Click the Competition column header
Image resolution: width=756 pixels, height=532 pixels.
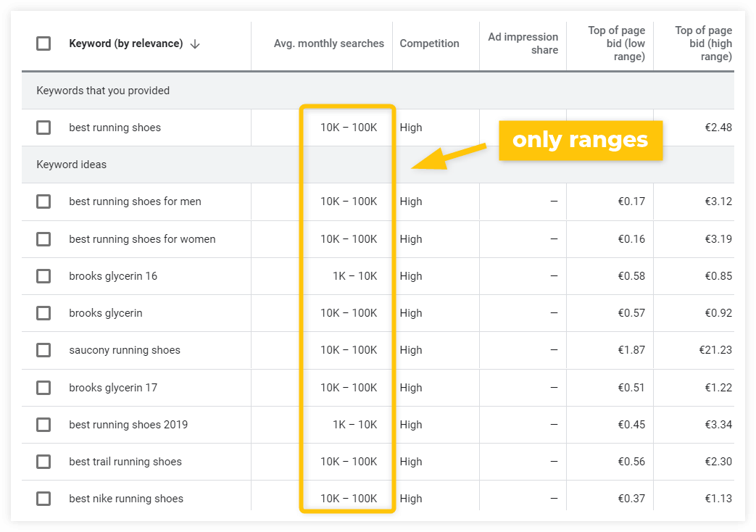pos(429,43)
